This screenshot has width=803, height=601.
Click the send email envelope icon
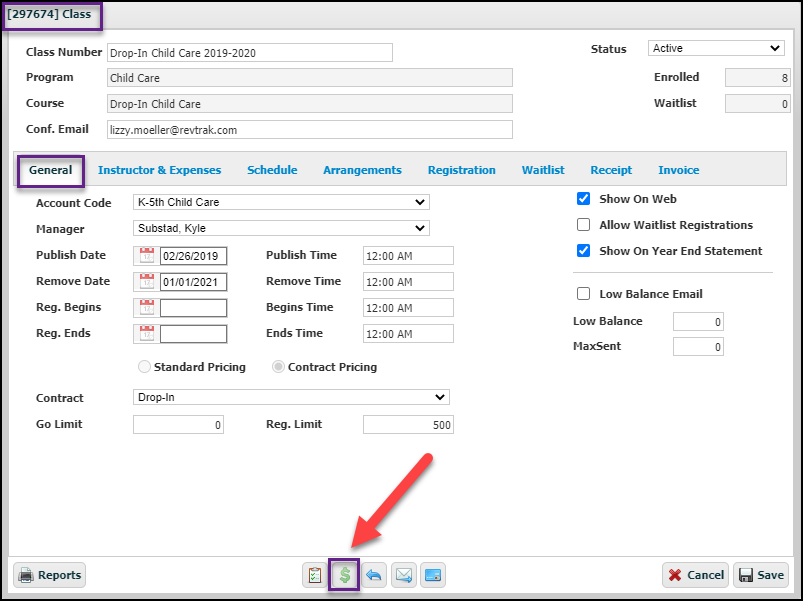[x=404, y=575]
